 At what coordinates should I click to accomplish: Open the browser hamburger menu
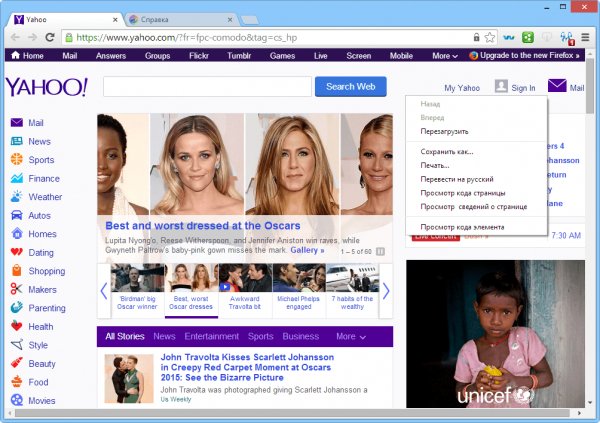point(585,37)
